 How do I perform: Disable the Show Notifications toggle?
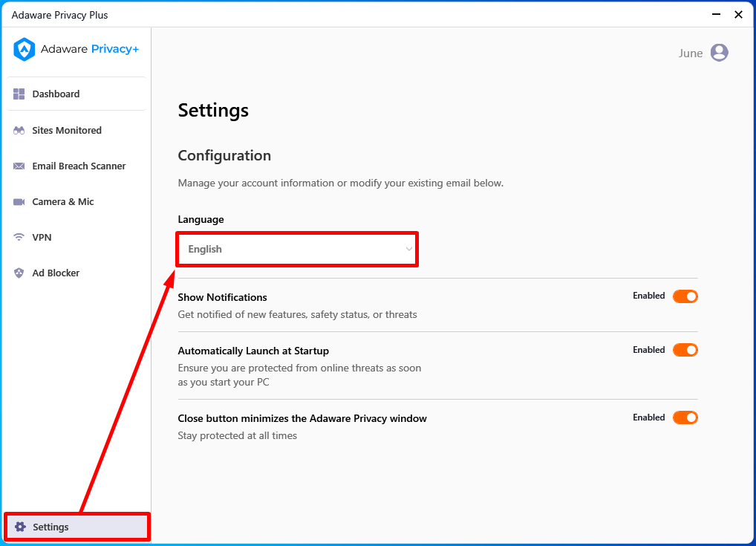point(685,296)
